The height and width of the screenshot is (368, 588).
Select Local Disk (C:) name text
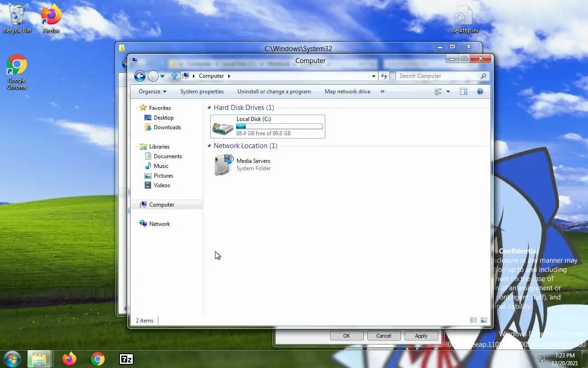254,119
